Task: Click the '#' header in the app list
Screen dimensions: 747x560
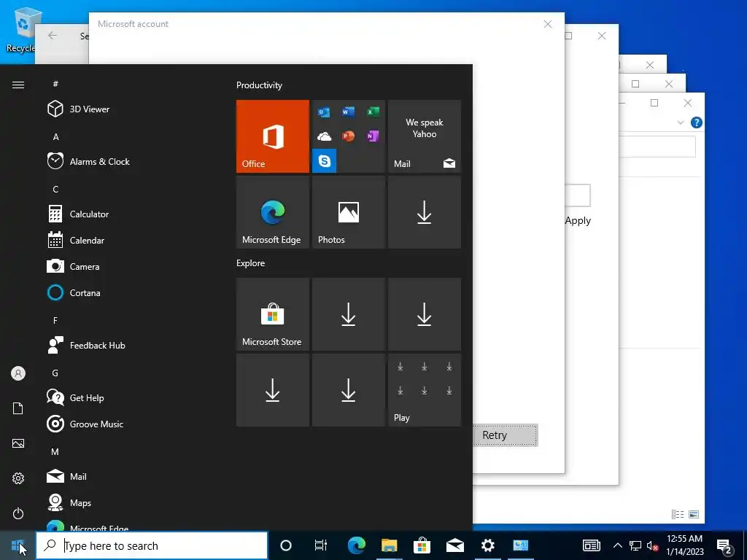Action: (55, 84)
